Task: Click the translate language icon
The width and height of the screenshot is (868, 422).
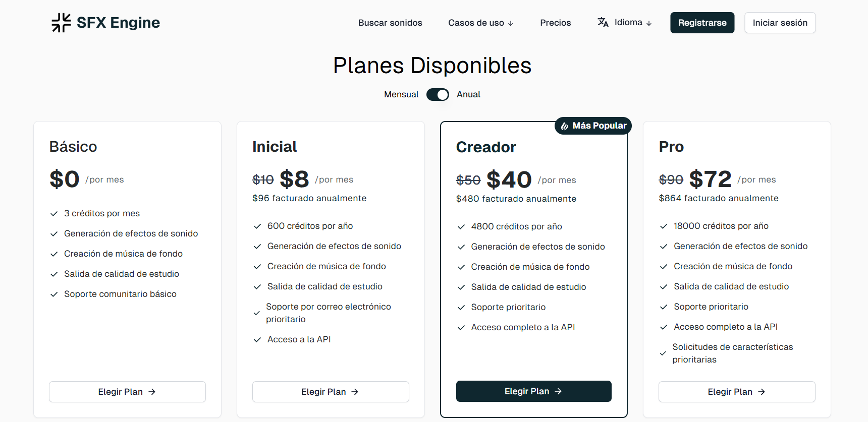Action: (x=603, y=22)
